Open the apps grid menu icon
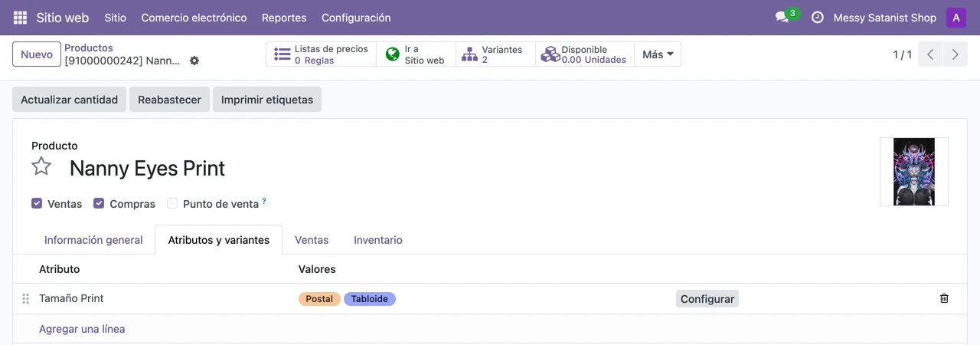The image size is (980, 345). 20,18
